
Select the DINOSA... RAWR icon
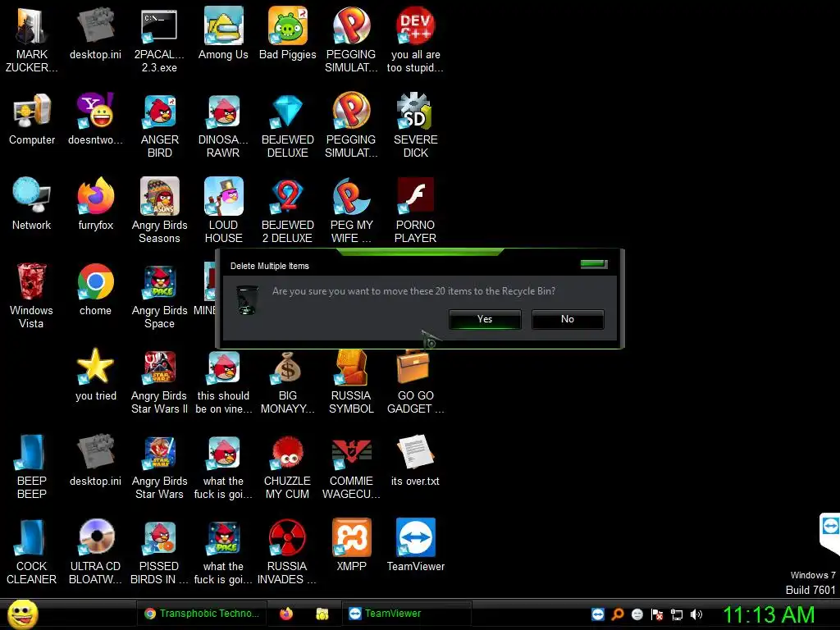click(x=223, y=126)
